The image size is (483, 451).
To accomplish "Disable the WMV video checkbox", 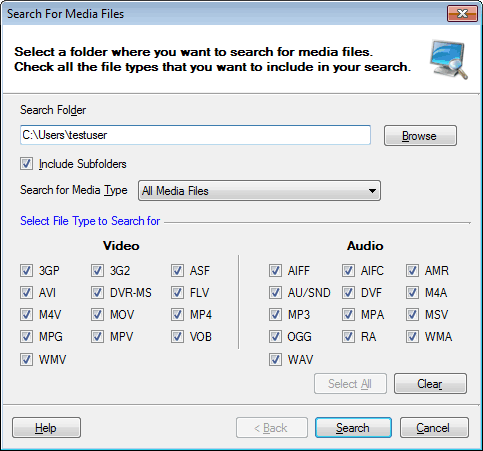I will coord(26,360).
